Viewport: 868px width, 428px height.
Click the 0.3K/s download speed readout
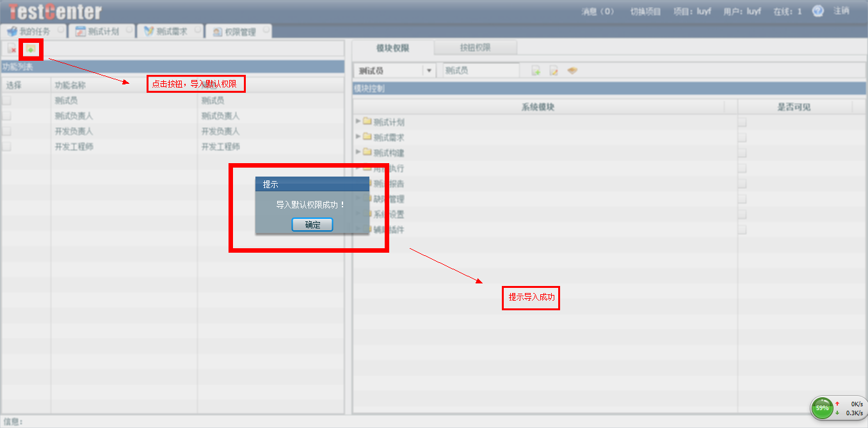click(x=854, y=413)
